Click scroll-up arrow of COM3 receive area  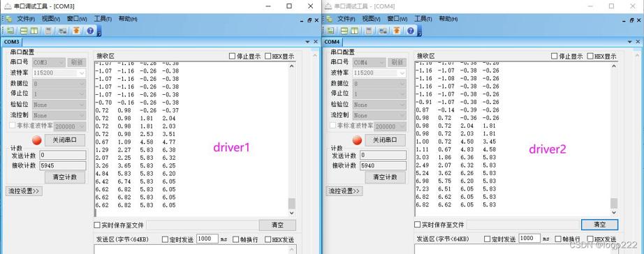pyautogui.click(x=291, y=66)
